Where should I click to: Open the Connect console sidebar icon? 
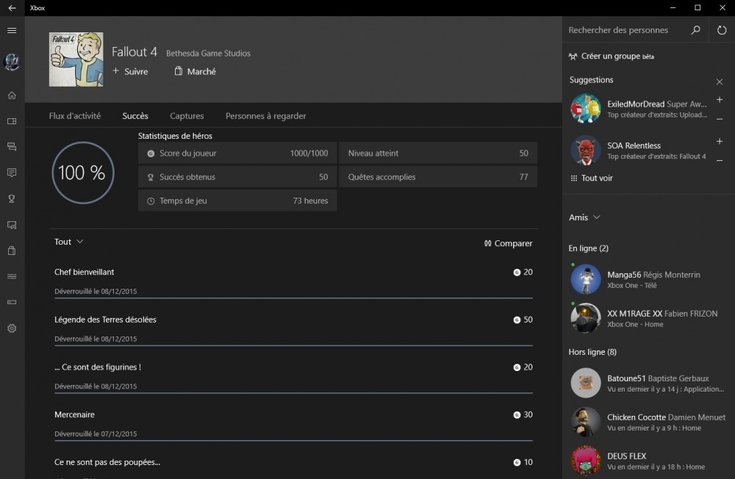12,302
